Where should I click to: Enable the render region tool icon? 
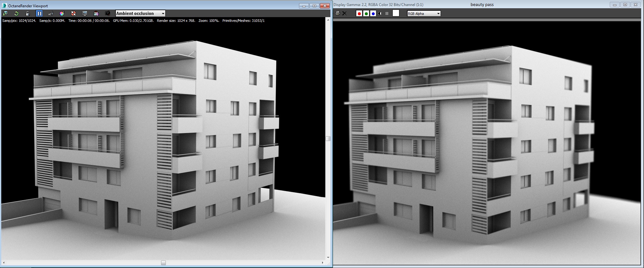[96, 13]
